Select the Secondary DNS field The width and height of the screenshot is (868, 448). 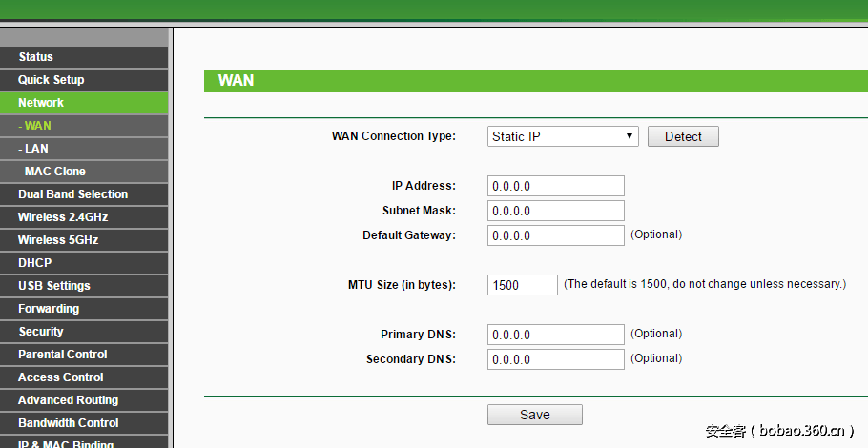click(x=555, y=359)
